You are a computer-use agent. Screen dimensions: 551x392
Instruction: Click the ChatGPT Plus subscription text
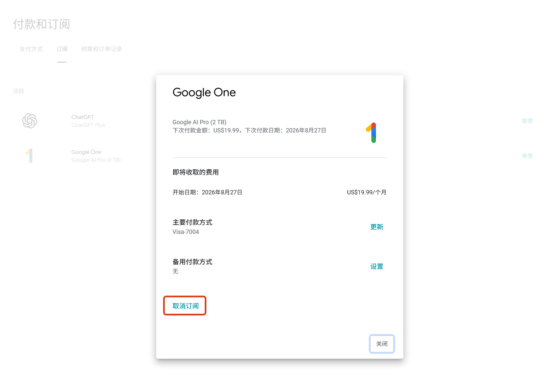click(88, 125)
